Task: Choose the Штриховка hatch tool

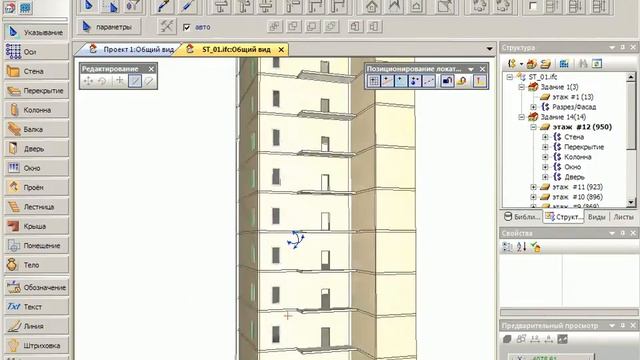Action: [x=36, y=345]
